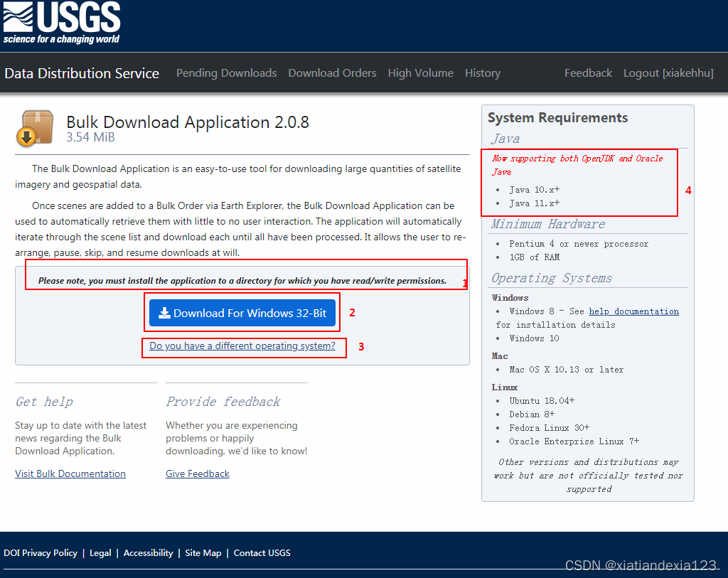
Task: Click the '3.54 MiB' file size text
Action: [x=90, y=137]
